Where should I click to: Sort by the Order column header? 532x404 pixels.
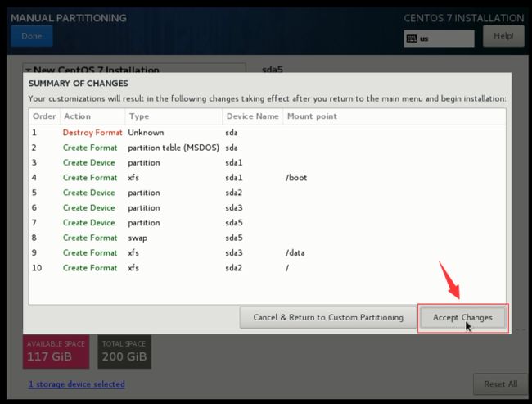coord(44,116)
